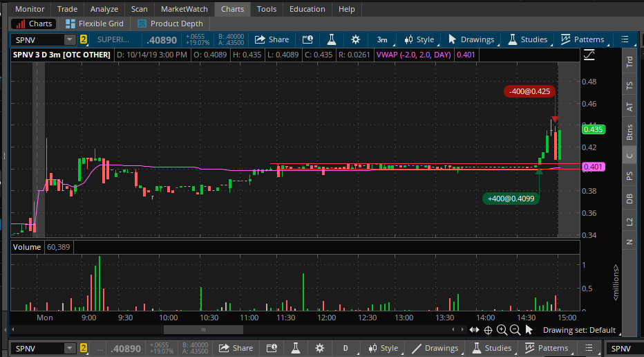644x357 pixels.
Task: Toggle the PS sidebar panel
Action: [629, 176]
